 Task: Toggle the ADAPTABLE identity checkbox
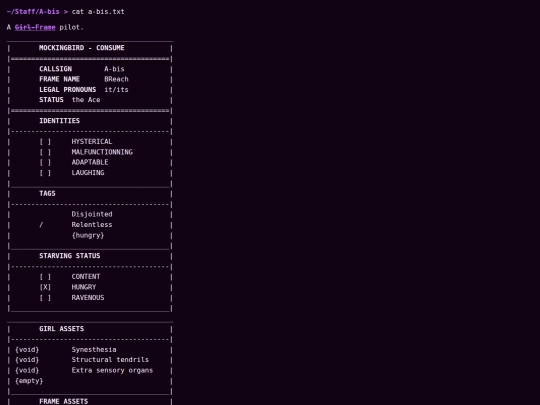[45, 162]
